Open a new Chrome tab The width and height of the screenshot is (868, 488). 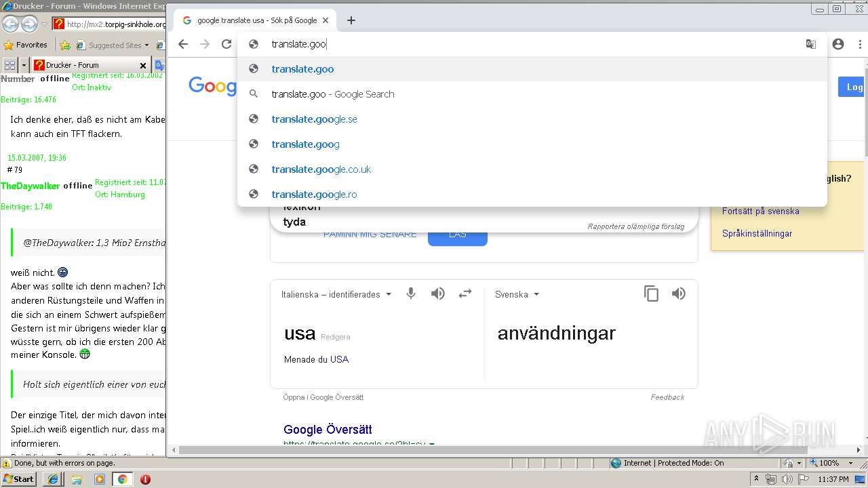point(351,20)
